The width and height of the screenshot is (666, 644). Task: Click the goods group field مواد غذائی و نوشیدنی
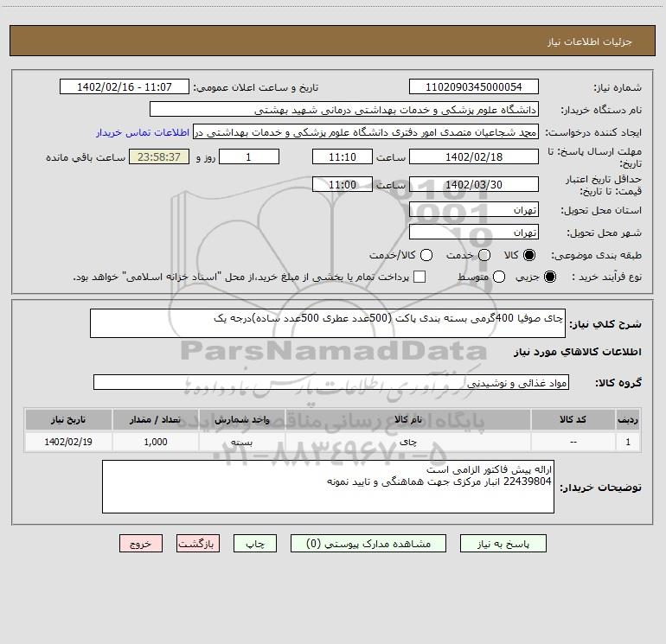pyautogui.click(x=331, y=382)
